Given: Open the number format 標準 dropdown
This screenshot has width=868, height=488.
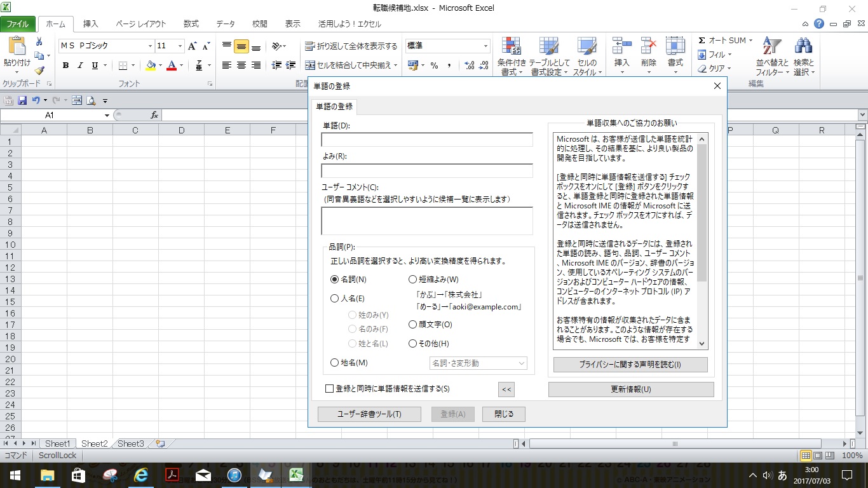Looking at the screenshot, I should click(485, 46).
